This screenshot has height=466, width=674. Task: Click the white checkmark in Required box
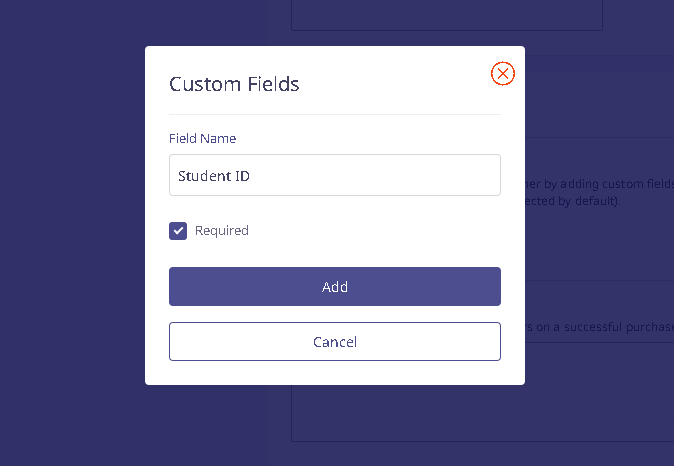pos(178,231)
